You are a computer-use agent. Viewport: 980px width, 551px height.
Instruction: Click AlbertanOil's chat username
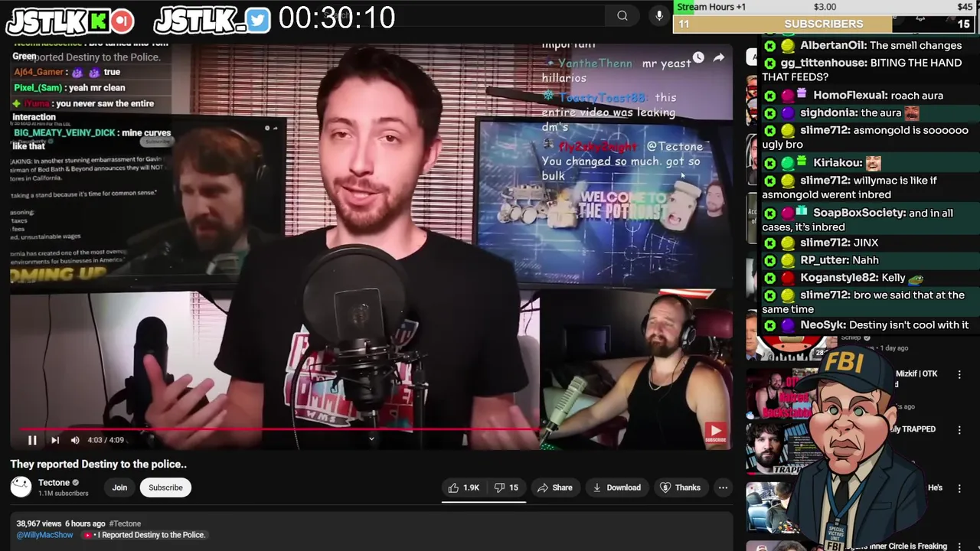pyautogui.click(x=833, y=45)
